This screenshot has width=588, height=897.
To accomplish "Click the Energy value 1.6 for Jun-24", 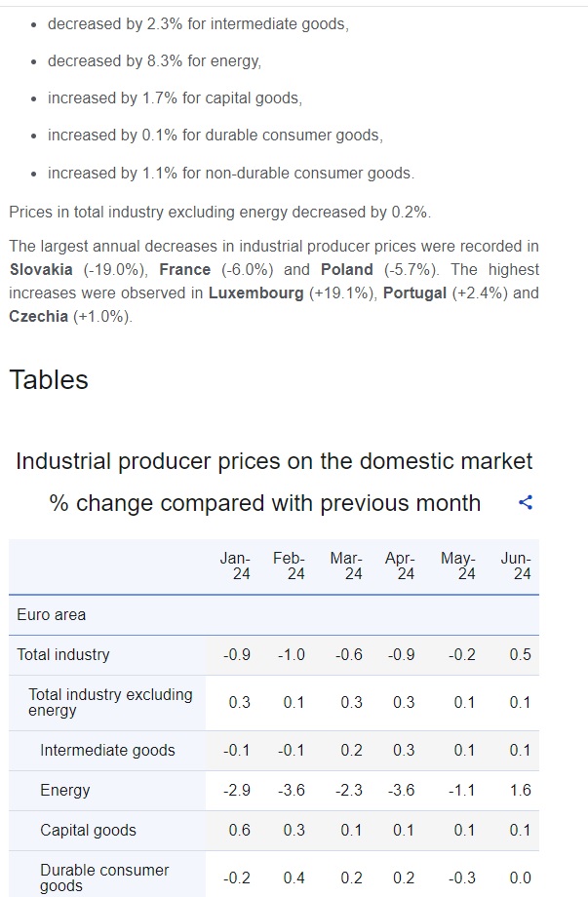I will (x=520, y=791).
